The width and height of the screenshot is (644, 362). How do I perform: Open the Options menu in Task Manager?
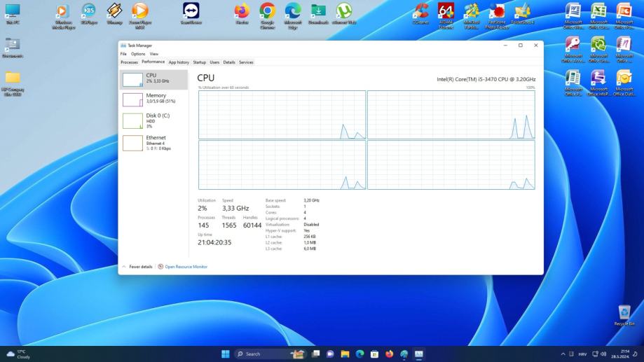(138, 54)
